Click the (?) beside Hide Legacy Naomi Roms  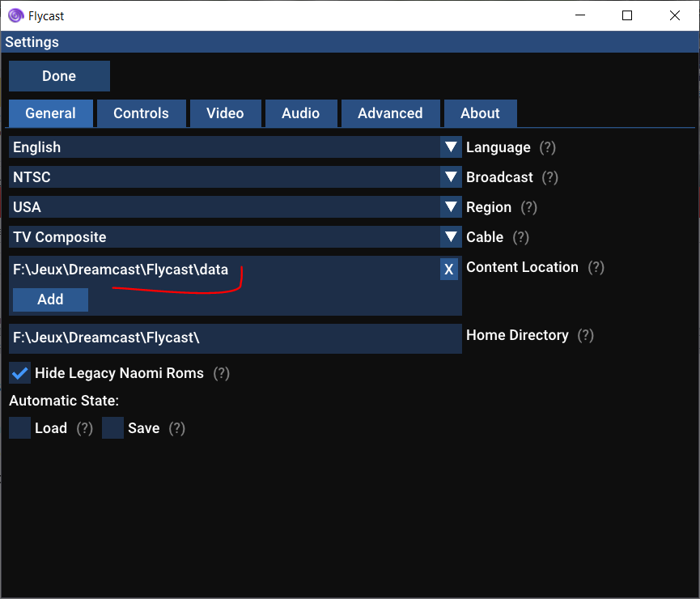pos(221,373)
